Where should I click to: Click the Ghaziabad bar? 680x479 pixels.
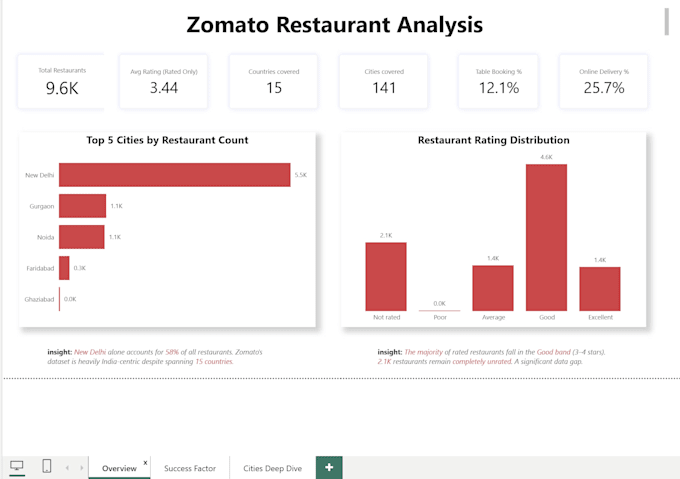point(59,299)
